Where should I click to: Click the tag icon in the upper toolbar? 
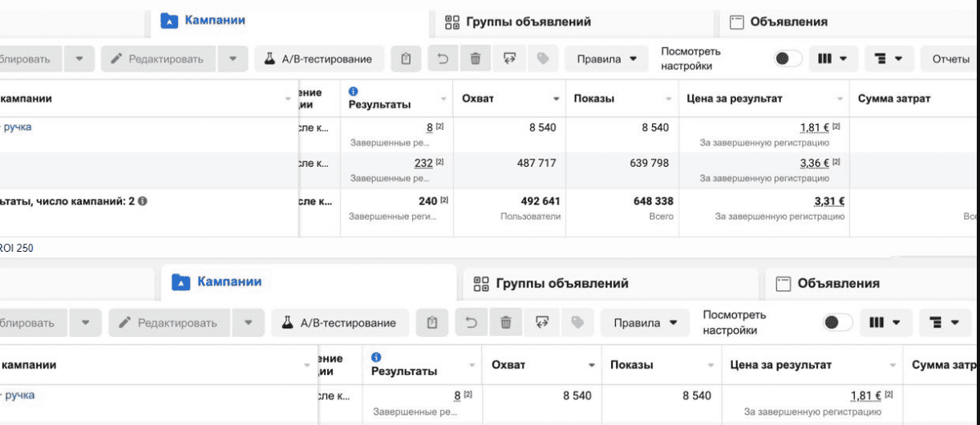coord(543,59)
